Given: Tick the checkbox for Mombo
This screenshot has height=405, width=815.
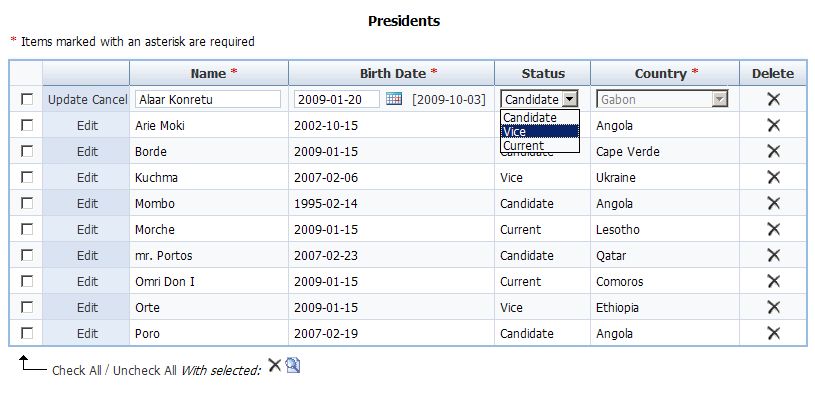Looking at the screenshot, I should (x=27, y=203).
